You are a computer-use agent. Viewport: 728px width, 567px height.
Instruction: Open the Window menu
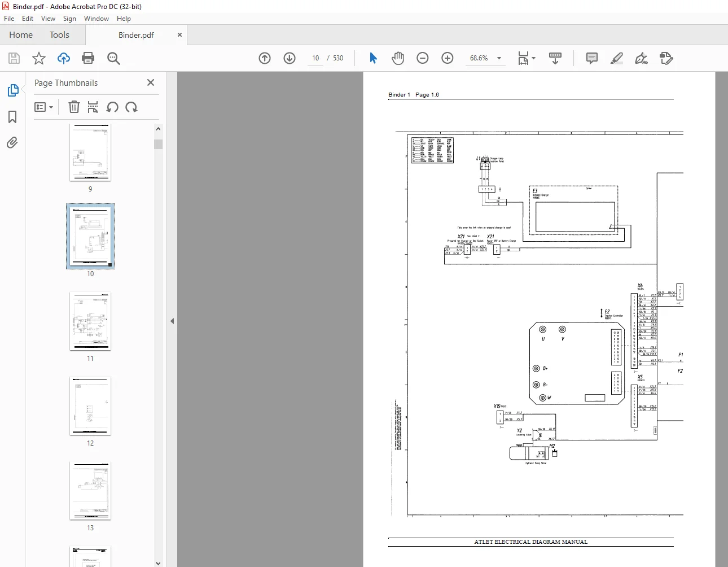pyautogui.click(x=97, y=19)
